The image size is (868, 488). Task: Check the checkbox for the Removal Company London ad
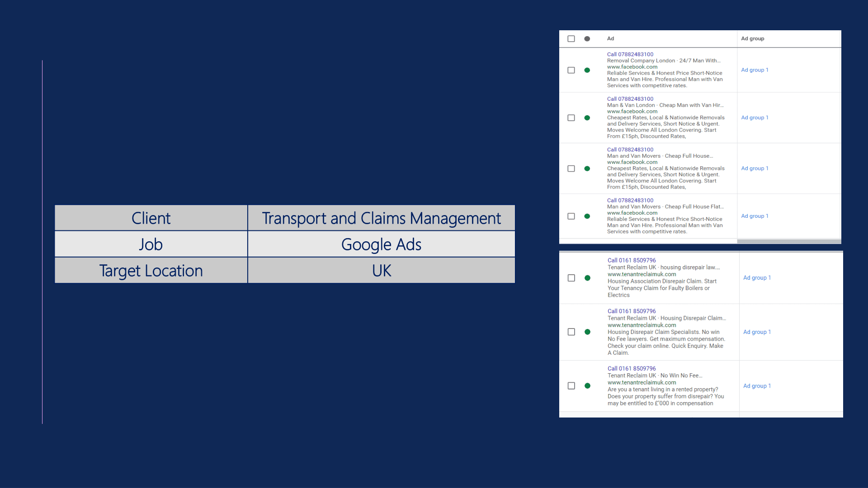tap(571, 70)
